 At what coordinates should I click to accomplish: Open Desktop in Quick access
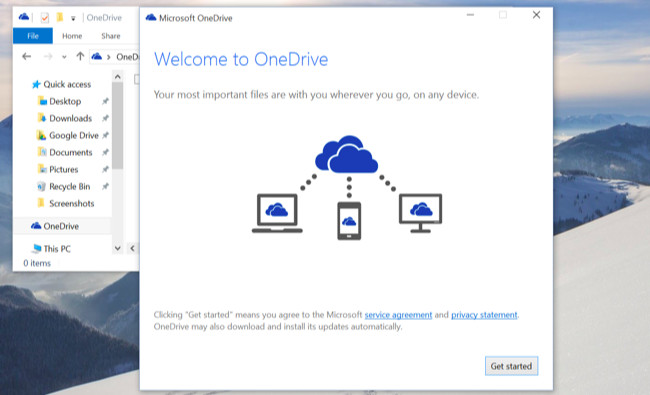coord(65,102)
